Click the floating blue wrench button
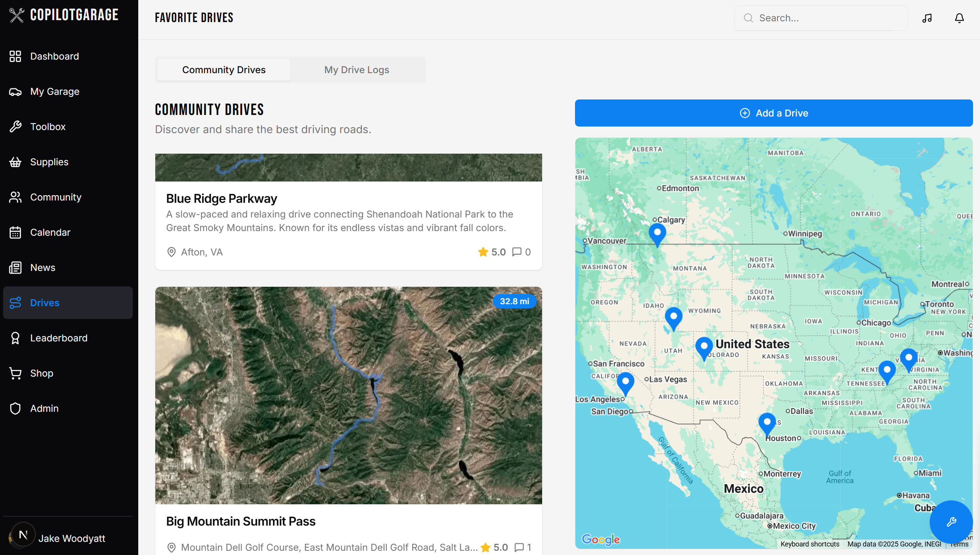Screen dimensions: 980x555 point(951,522)
